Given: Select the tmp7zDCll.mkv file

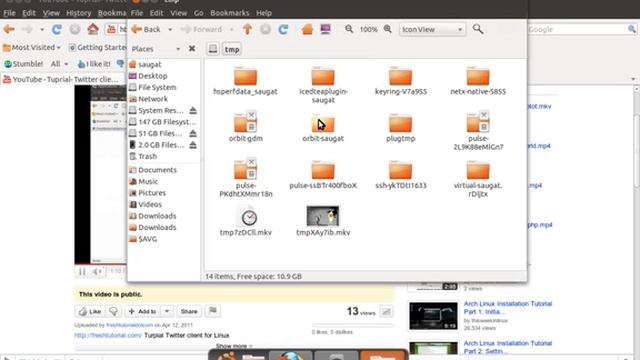Looking at the screenshot, I should [246, 221].
